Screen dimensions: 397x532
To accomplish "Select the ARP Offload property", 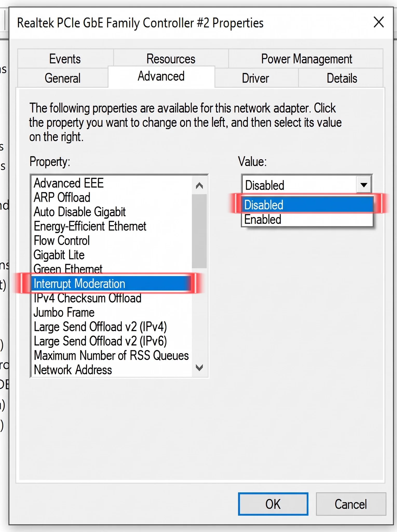I will (x=112, y=197).
